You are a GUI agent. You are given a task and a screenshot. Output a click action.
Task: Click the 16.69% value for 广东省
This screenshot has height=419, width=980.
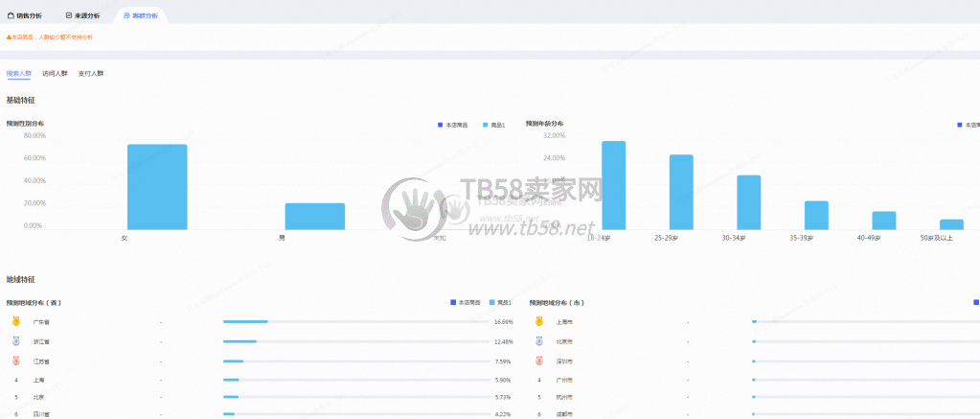coord(503,322)
